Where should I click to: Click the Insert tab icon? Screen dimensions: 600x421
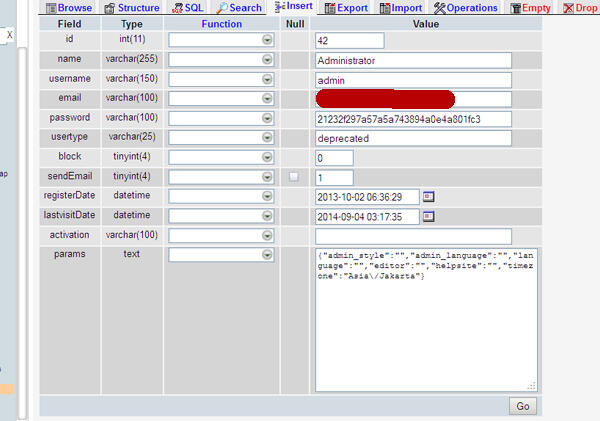280,7
